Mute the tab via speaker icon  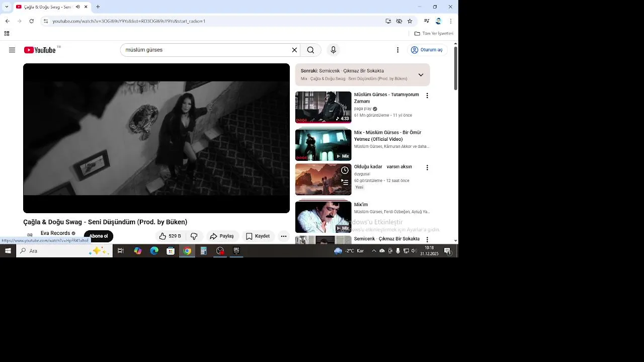pyautogui.click(x=78, y=7)
